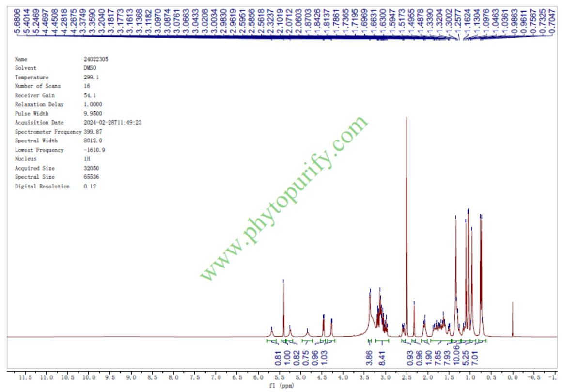Select the Spectrometer Frequency parameter label
563x392 pixels.
click(x=48, y=132)
